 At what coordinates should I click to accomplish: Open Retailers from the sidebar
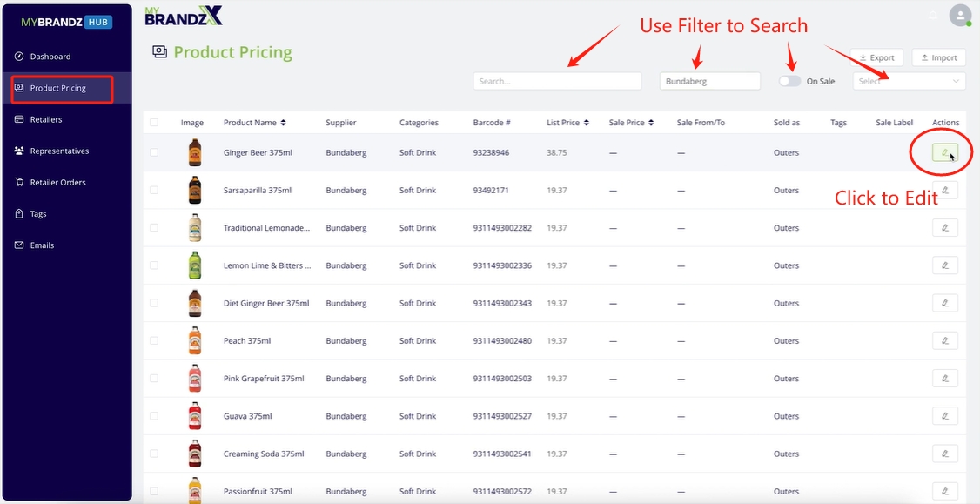[x=66, y=119]
